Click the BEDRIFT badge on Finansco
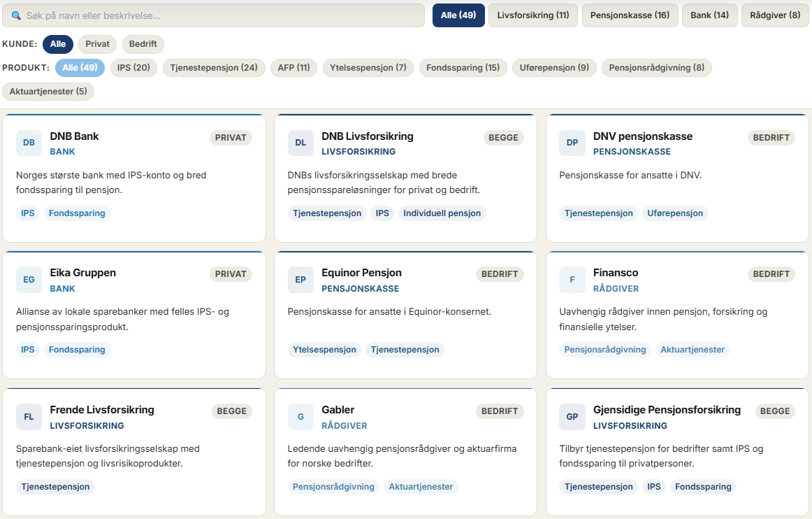The image size is (812, 519). point(771,273)
